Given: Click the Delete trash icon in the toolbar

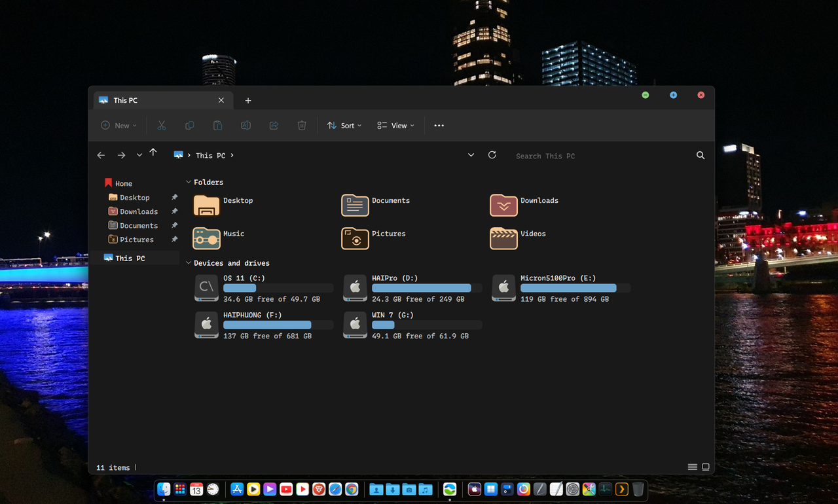Looking at the screenshot, I should [301, 125].
